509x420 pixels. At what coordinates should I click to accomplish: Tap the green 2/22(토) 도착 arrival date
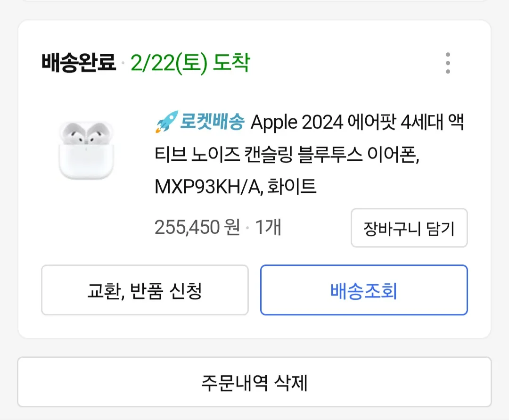click(190, 63)
